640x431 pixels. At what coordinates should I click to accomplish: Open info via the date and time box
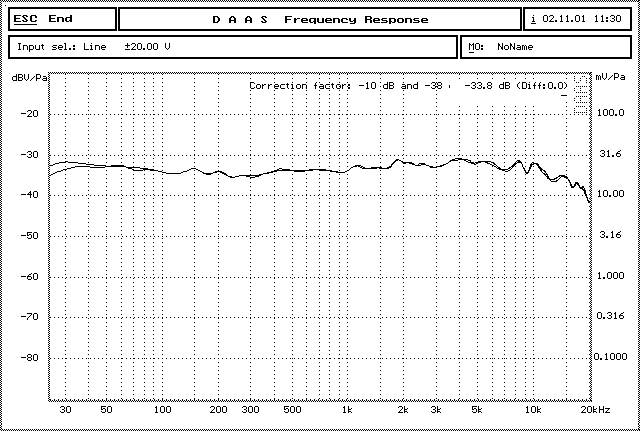coord(579,19)
